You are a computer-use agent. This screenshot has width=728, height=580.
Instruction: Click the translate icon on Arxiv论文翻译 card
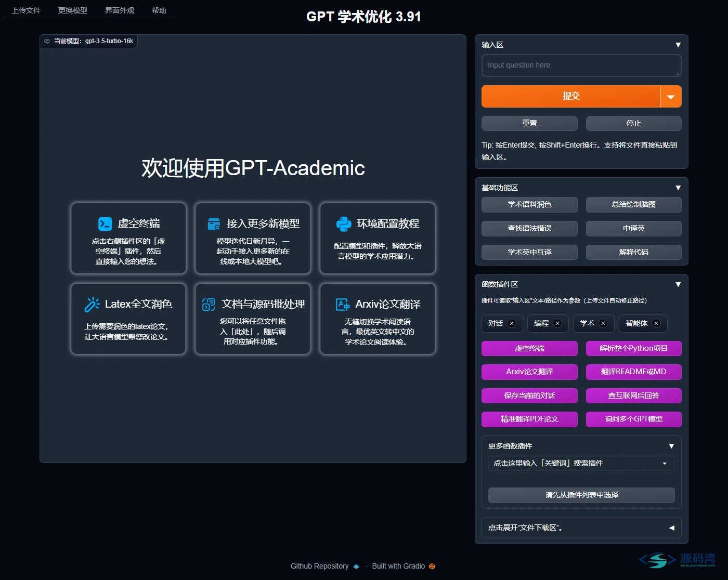coord(343,305)
